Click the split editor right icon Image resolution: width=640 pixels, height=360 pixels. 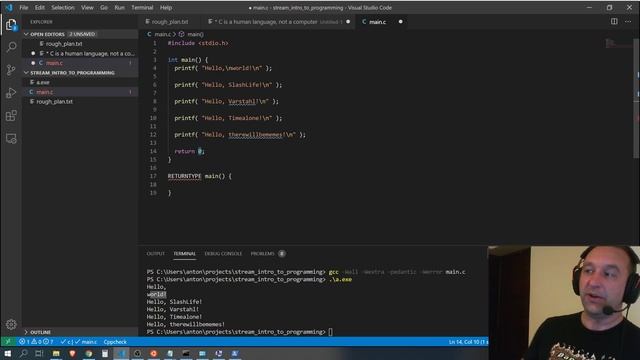pos(614,22)
